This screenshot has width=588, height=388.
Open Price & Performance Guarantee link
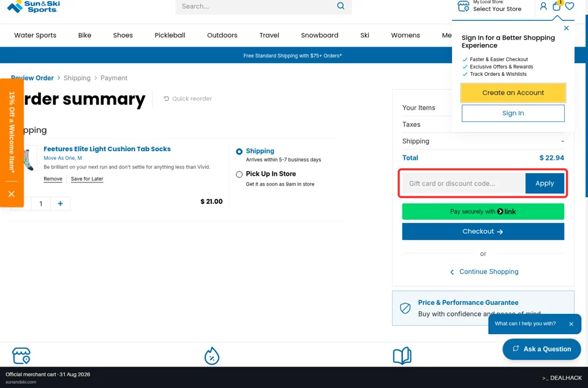468,302
